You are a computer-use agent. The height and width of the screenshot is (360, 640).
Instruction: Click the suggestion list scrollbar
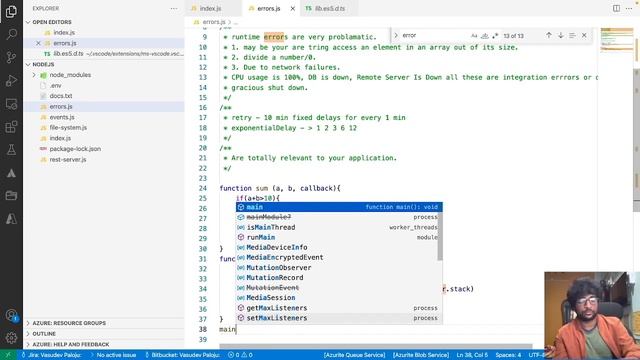tap(440, 236)
